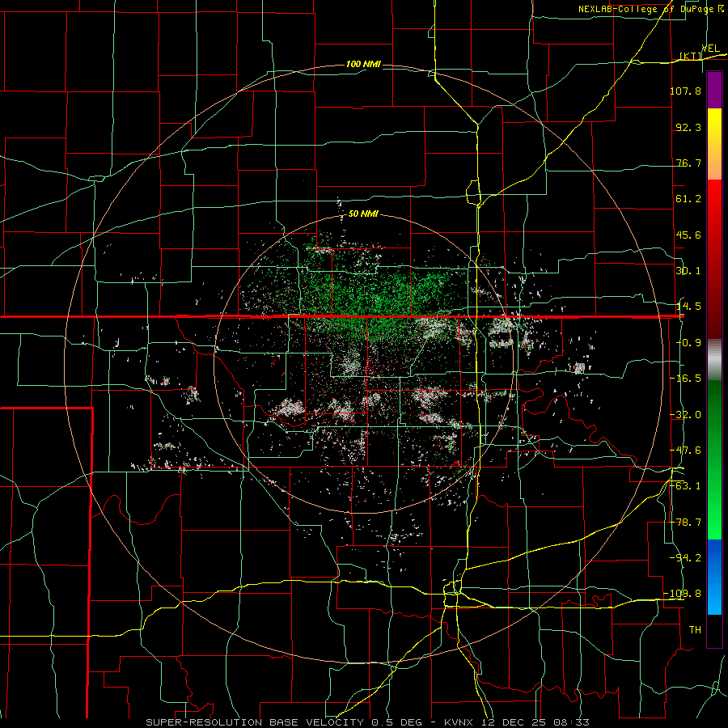This screenshot has height=728, width=728.
Task: Click the 50 NMI range ring label
Action: click(x=363, y=214)
